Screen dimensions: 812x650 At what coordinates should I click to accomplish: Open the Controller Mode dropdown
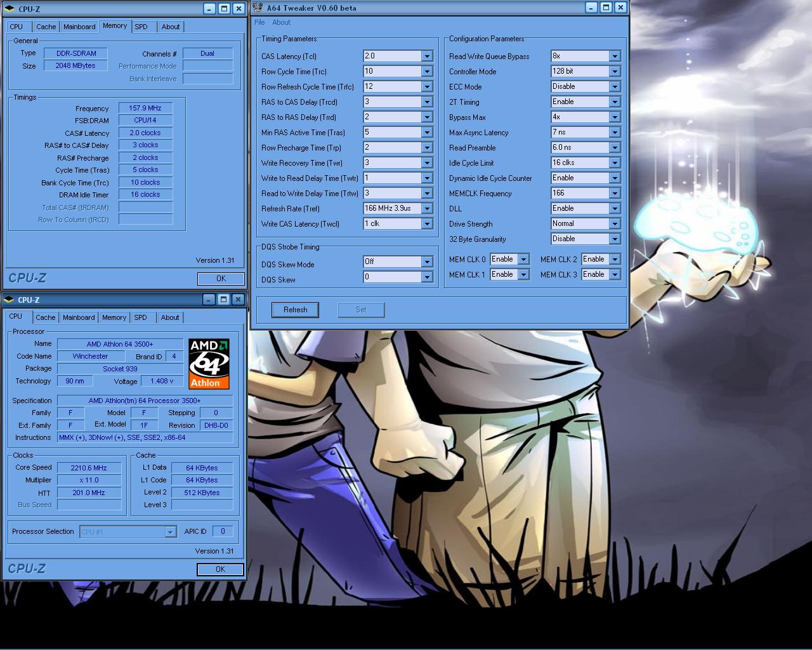tap(615, 71)
